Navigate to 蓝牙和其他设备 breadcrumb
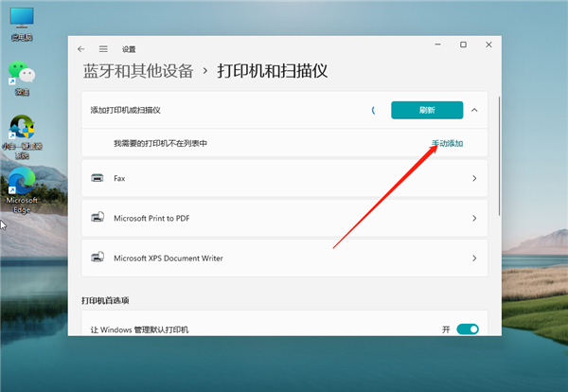568x392 pixels. [138, 71]
